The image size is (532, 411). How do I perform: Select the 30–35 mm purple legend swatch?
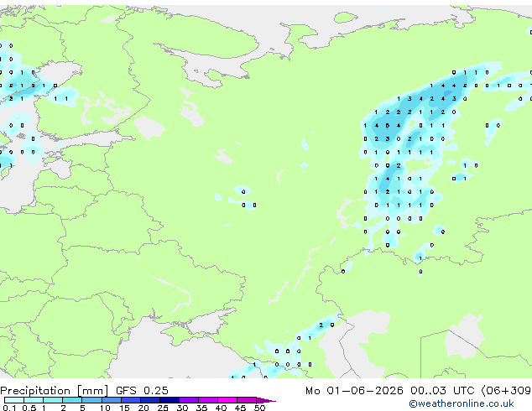coord(188,400)
